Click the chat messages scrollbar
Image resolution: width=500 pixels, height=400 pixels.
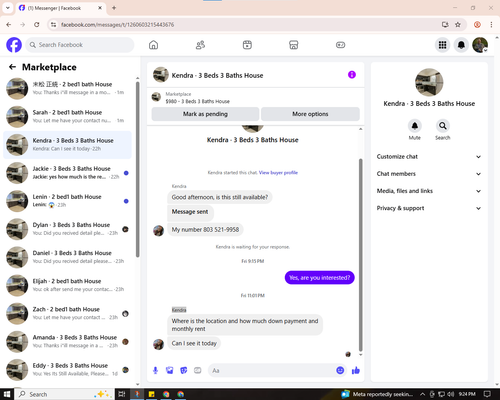tap(360, 255)
